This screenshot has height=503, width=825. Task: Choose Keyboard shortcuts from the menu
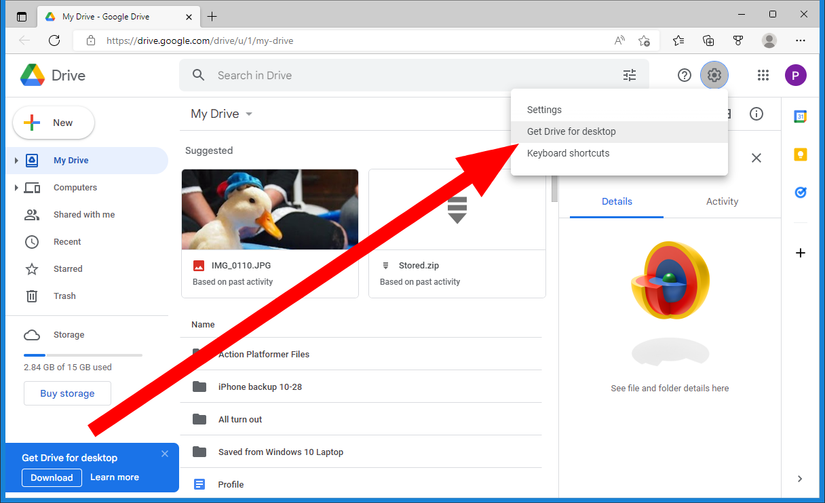coord(568,153)
